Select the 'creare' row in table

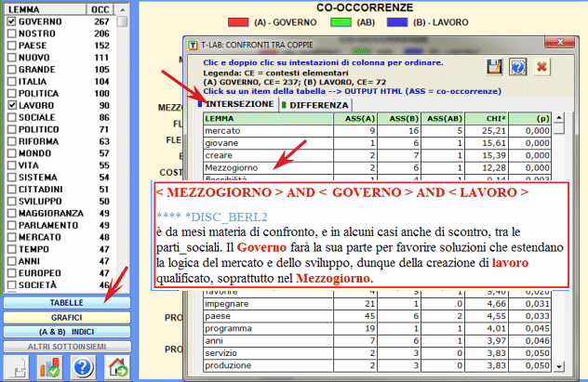pos(377,155)
